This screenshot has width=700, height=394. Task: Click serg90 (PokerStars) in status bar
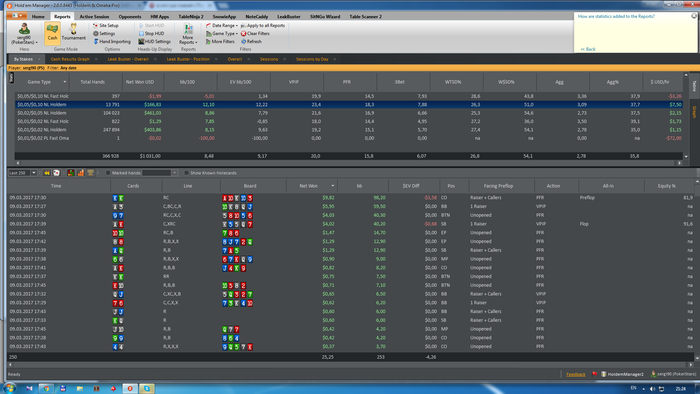674,374
